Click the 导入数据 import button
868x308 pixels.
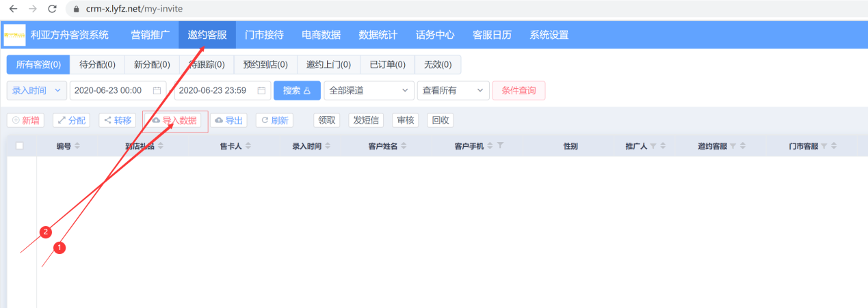point(175,121)
